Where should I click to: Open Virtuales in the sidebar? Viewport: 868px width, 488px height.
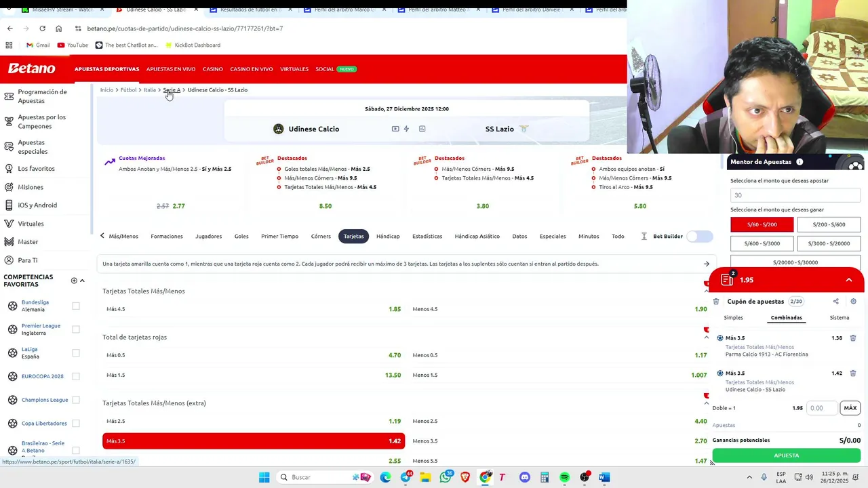click(31, 224)
